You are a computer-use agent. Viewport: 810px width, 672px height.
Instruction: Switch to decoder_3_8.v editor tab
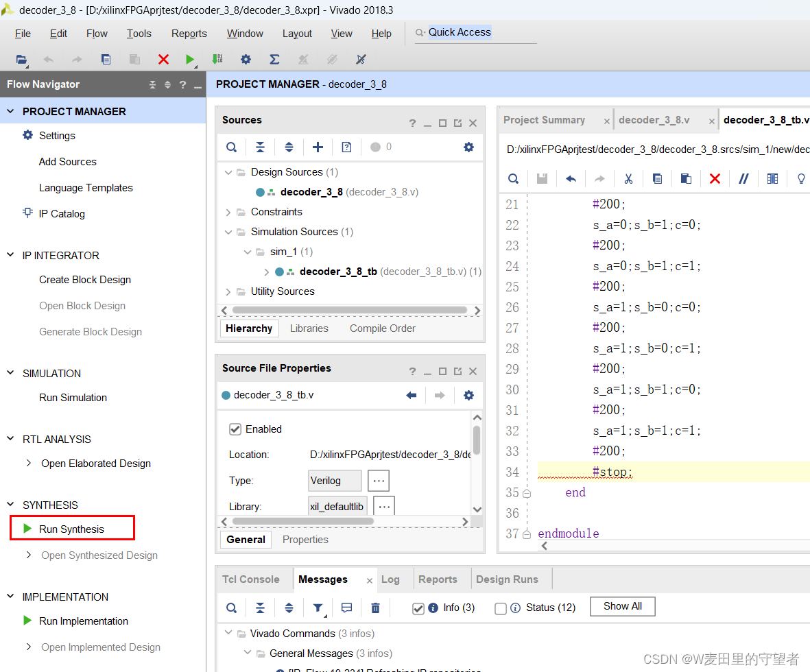(x=654, y=120)
